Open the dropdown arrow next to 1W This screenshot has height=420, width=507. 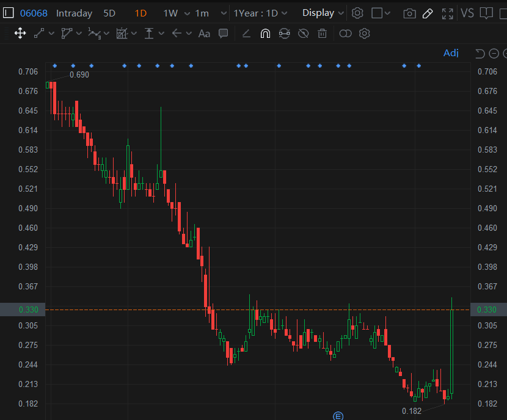(187, 13)
